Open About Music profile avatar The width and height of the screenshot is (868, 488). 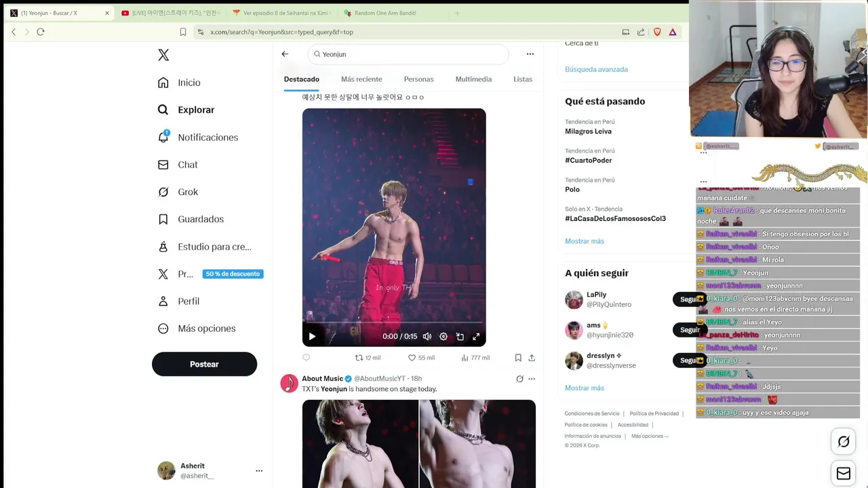(290, 383)
